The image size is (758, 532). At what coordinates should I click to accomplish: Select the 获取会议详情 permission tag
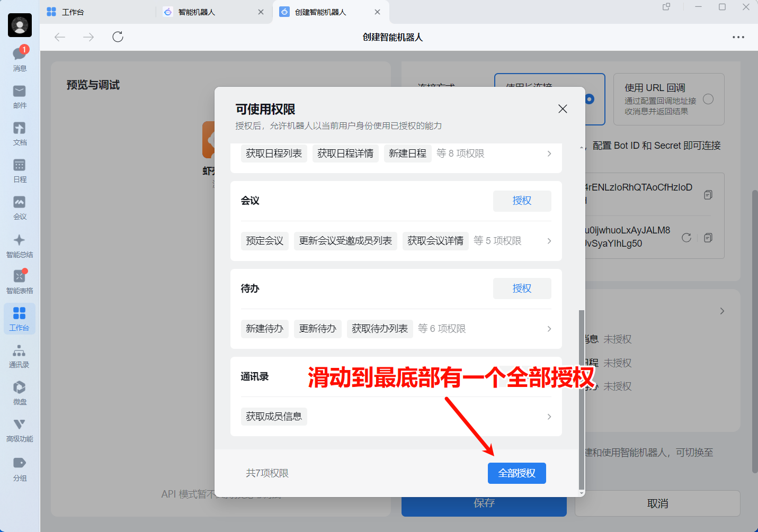(435, 241)
